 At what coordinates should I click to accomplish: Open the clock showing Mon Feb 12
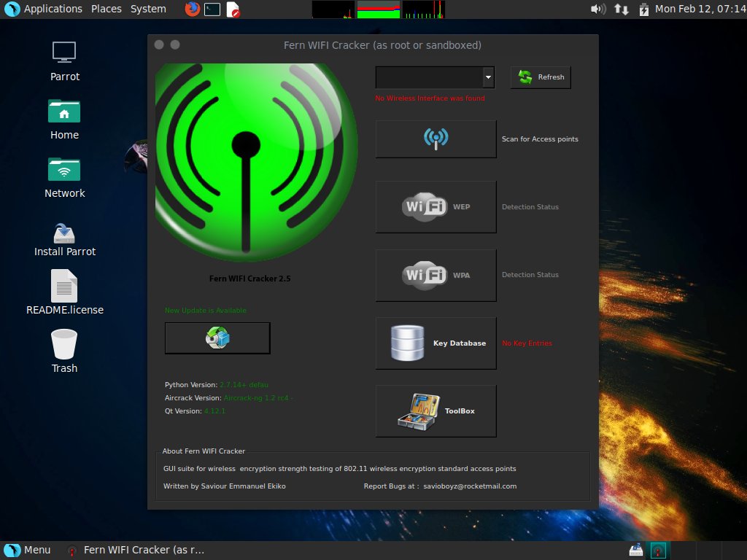pyautogui.click(x=700, y=9)
